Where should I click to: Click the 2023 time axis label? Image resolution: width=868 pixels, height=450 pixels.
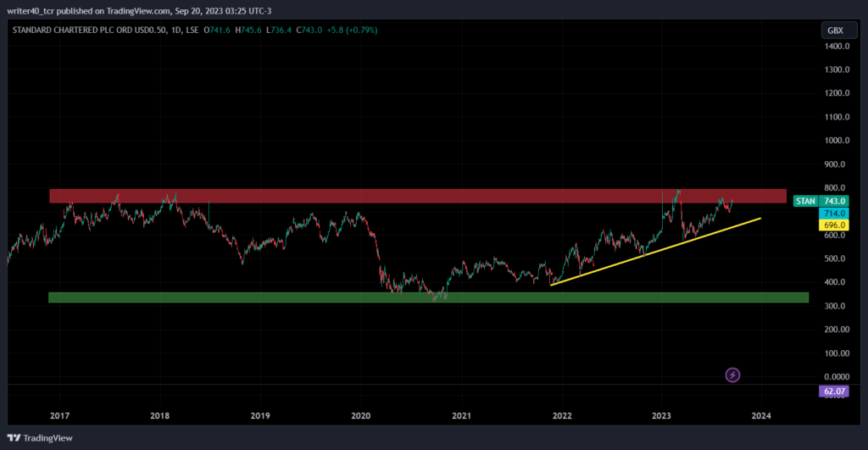tap(661, 416)
